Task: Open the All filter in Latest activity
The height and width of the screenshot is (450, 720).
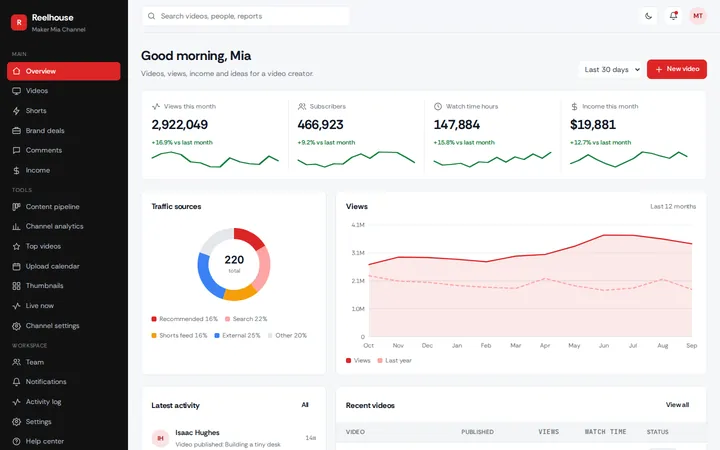Action: pos(305,405)
